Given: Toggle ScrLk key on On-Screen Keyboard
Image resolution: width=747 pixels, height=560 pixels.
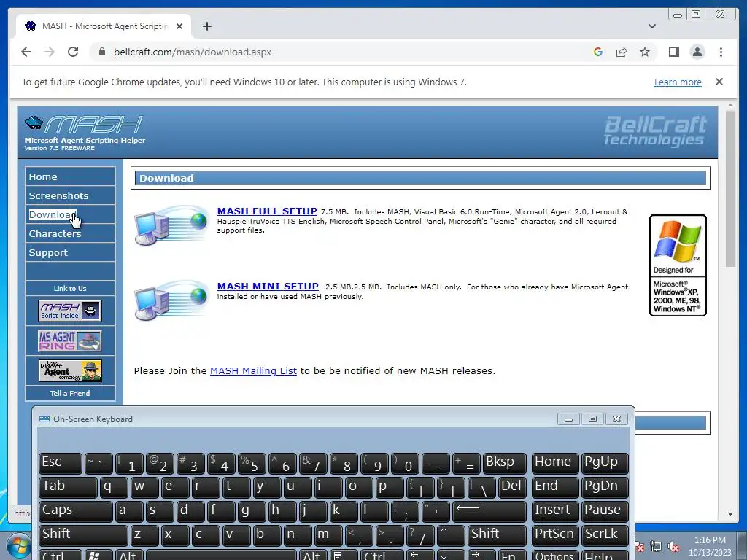Looking at the screenshot, I should click(x=605, y=535).
